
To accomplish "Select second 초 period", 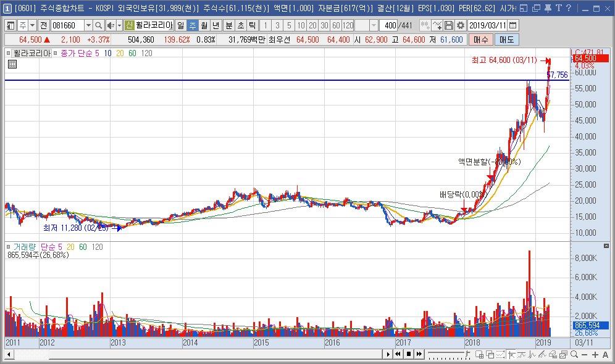I will [x=240, y=25].
